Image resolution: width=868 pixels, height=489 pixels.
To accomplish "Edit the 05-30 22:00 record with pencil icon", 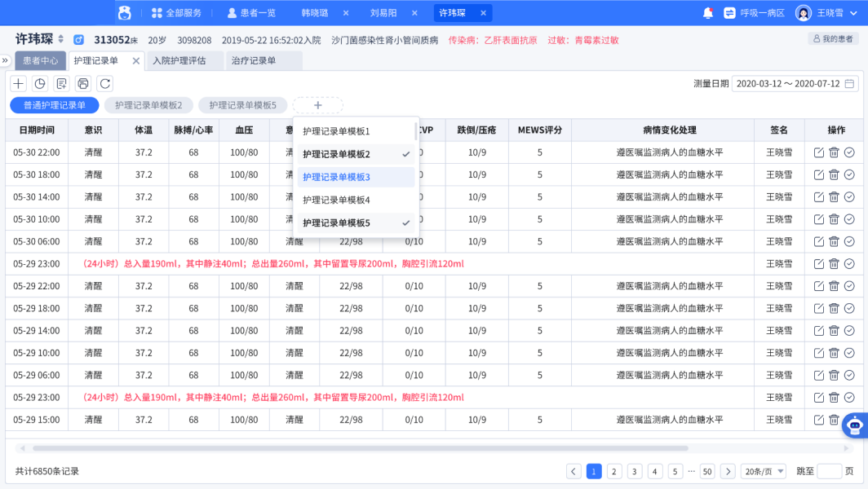I will (x=818, y=152).
